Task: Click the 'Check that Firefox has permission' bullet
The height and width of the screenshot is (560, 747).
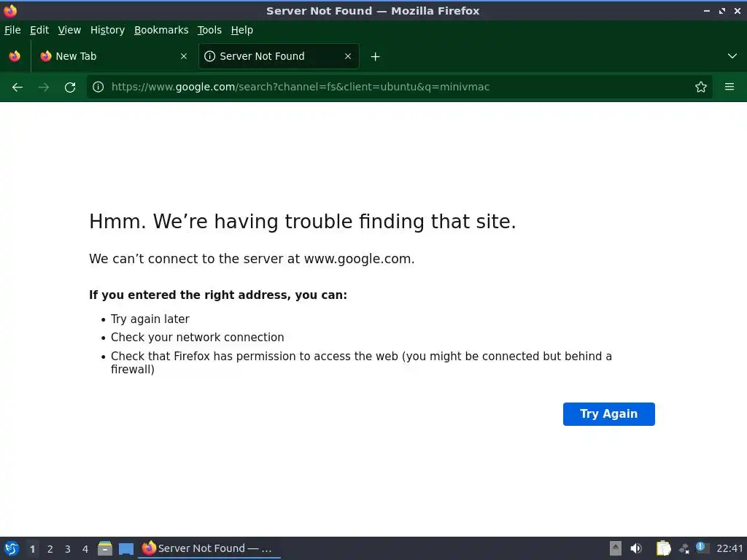Action: [361, 362]
